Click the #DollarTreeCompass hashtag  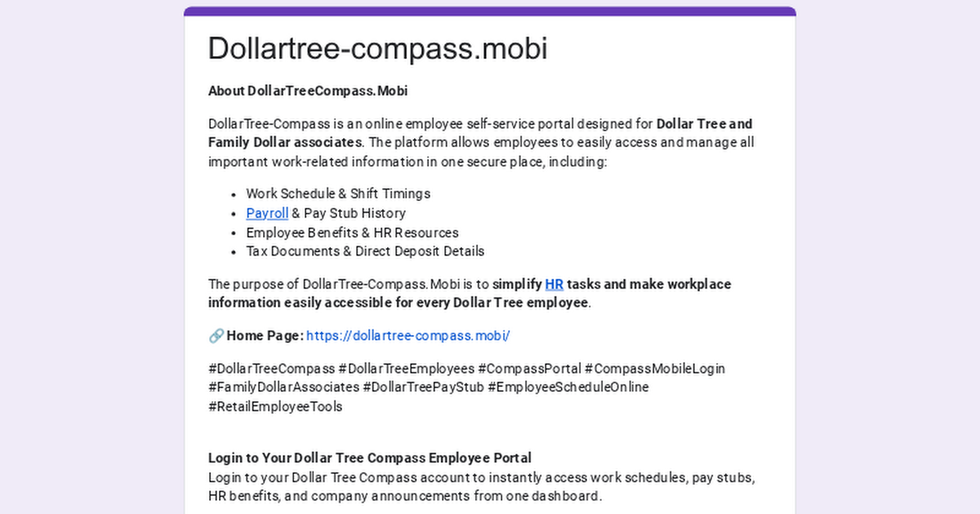271,368
